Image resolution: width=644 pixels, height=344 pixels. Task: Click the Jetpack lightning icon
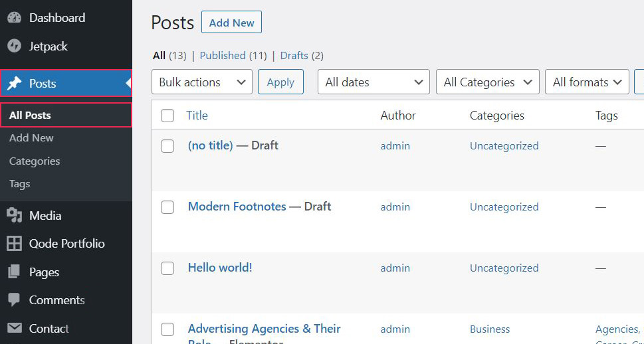15,46
